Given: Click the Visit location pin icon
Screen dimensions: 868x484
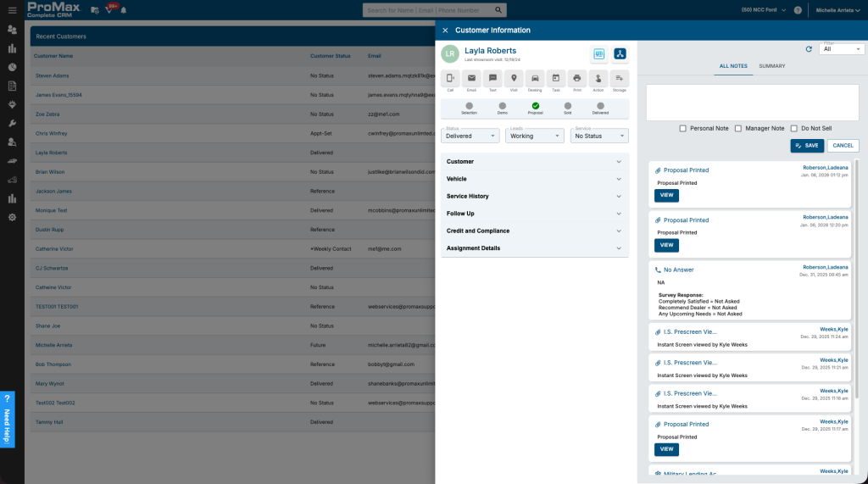Looking at the screenshot, I should [514, 78].
